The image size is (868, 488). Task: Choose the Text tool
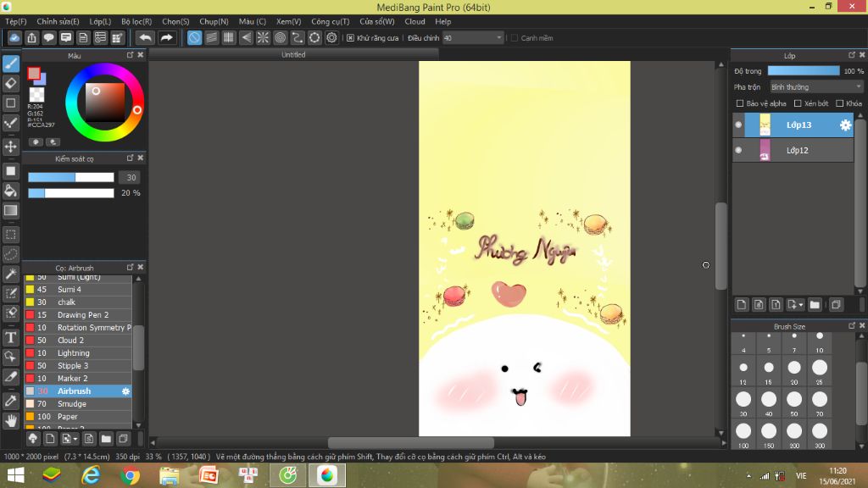pos(10,337)
